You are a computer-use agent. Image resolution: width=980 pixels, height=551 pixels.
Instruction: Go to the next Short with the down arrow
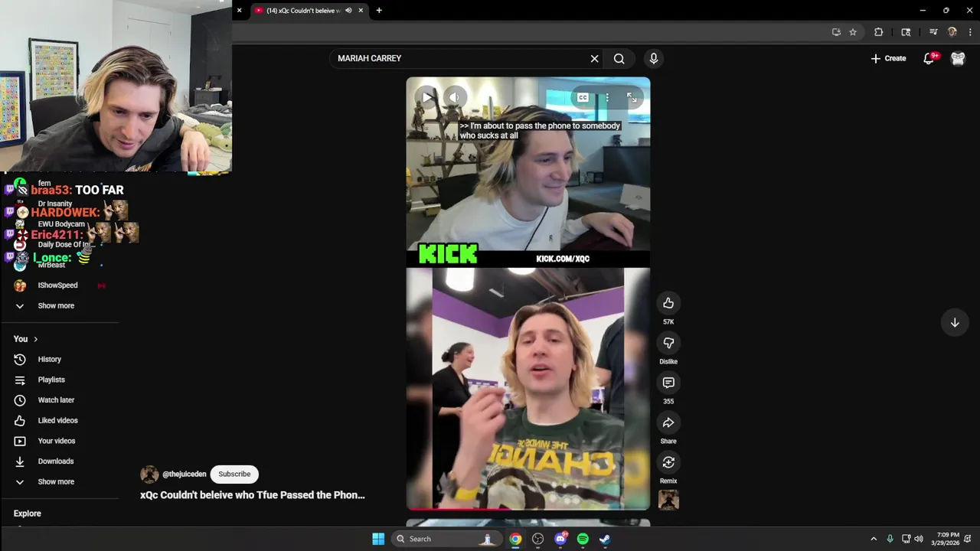click(x=955, y=323)
